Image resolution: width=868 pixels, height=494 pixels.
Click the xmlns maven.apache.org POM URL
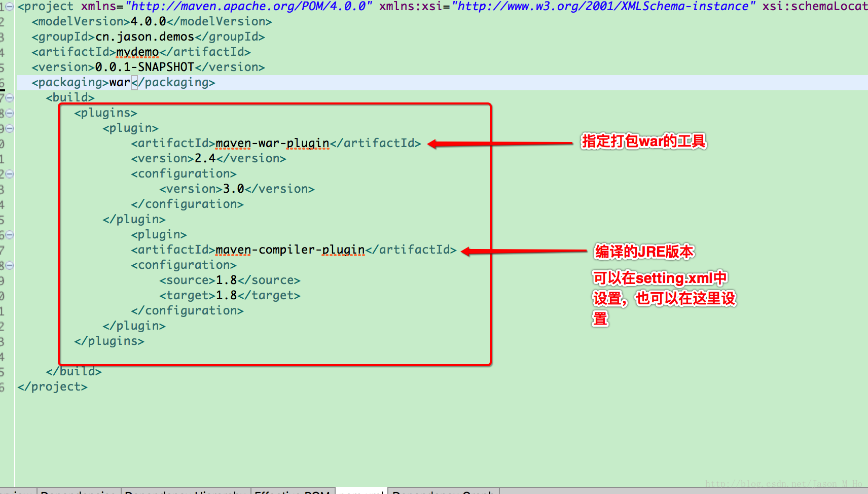249,7
